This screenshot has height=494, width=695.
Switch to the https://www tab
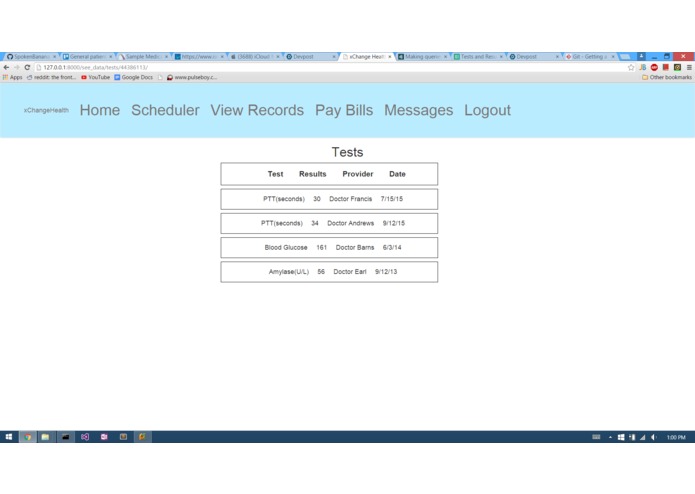coord(199,57)
